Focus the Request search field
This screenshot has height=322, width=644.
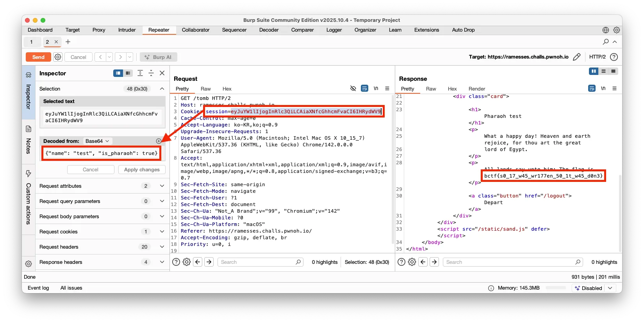pos(260,262)
